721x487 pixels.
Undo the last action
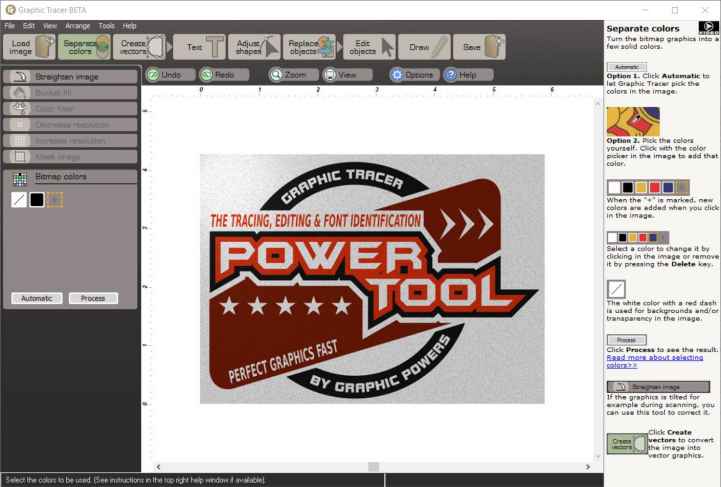(165, 75)
